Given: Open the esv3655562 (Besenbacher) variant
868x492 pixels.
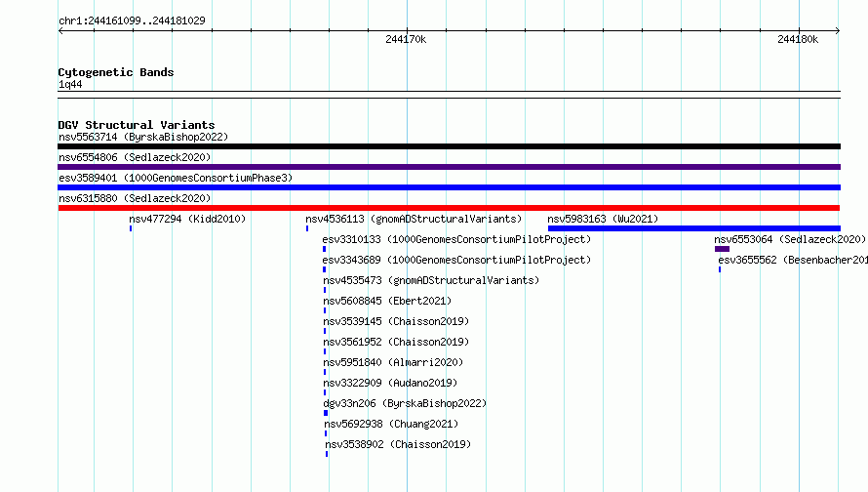Looking at the screenshot, I should click(x=793, y=260).
